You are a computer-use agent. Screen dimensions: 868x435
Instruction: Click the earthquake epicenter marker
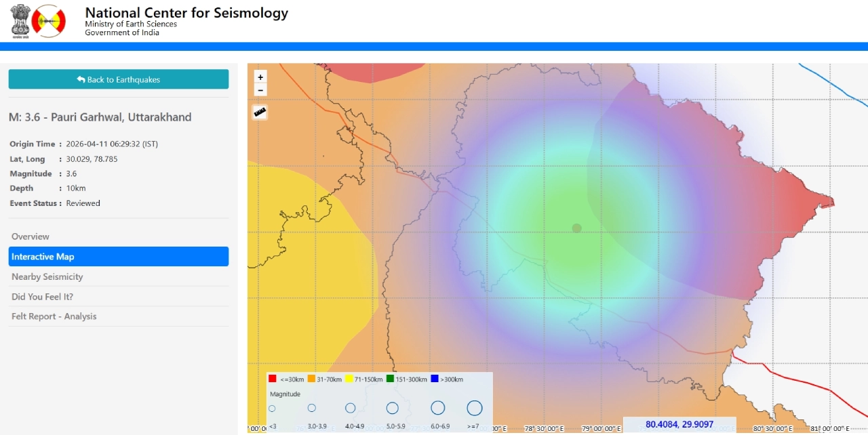pyautogui.click(x=576, y=228)
